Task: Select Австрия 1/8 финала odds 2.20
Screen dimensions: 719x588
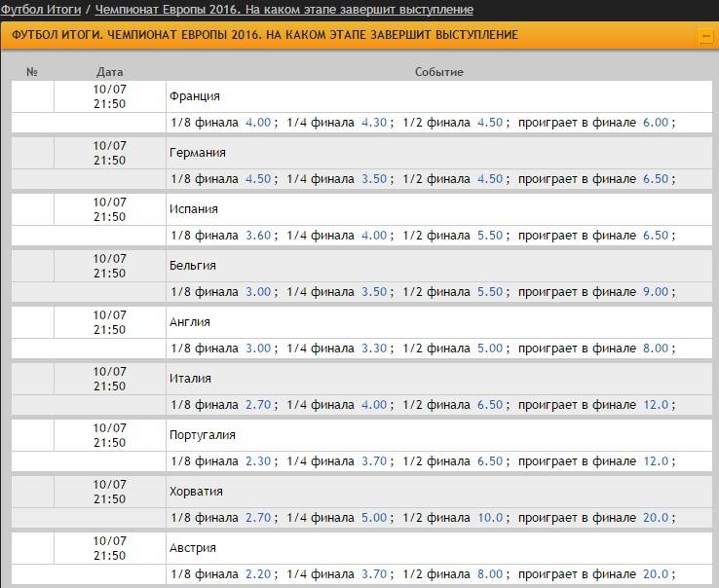Action: (x=258, y=574)
